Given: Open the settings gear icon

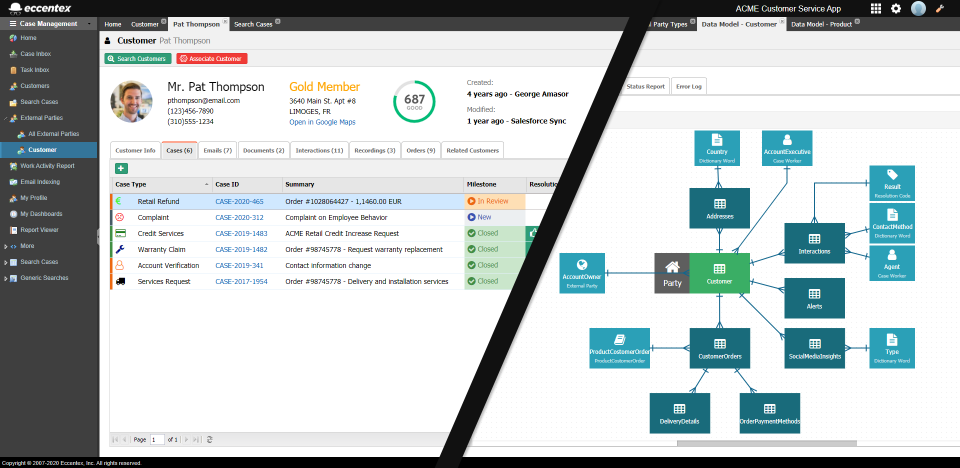Looking at the screenshot, I should pos(896,9).
